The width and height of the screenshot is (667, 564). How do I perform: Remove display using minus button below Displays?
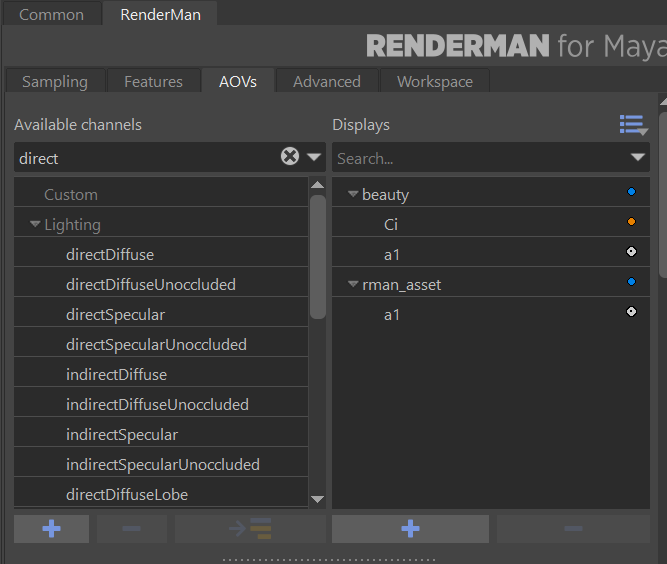573,529
